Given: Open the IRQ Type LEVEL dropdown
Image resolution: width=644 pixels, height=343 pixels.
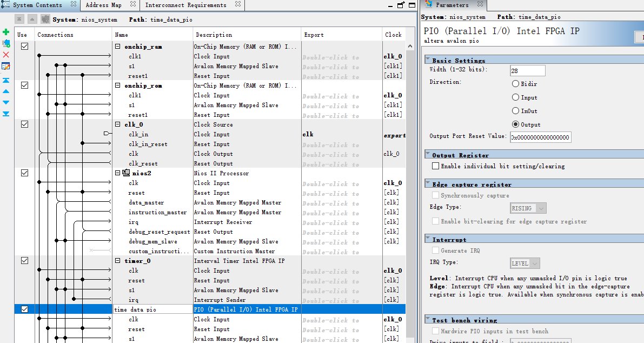Looking at the screenshot, I should pos(525,263).
